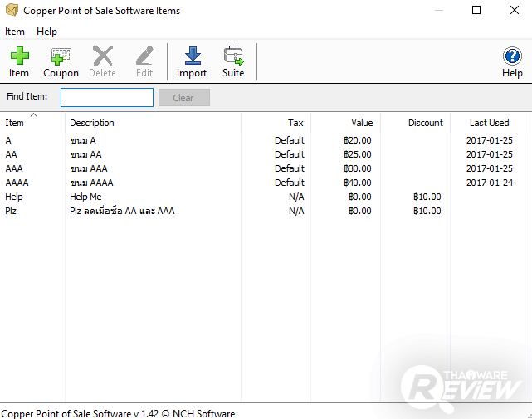The width and height of the screenshot is (532, 419).
Task: Click the ฿10.00 discount in Help row
Action: 427,197
